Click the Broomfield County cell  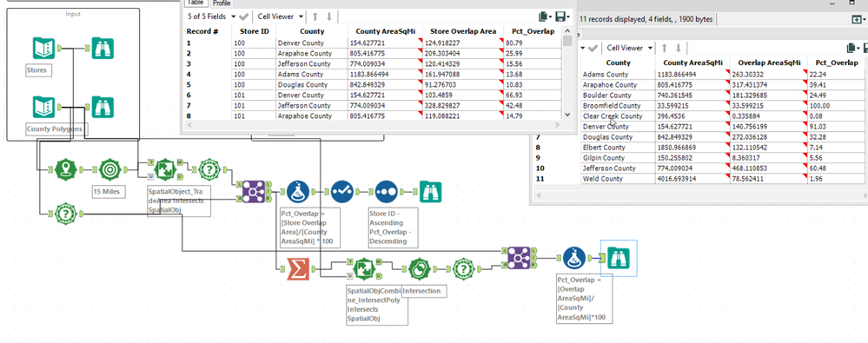[618, 106]
